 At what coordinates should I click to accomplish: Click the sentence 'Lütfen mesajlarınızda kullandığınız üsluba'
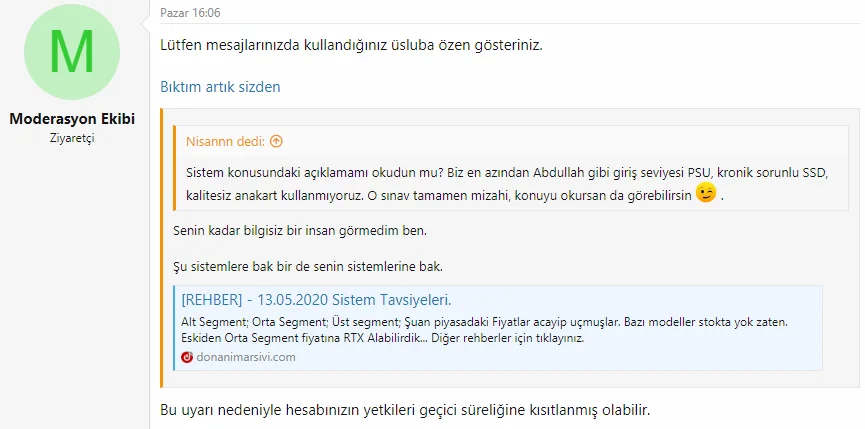point(351,46)
